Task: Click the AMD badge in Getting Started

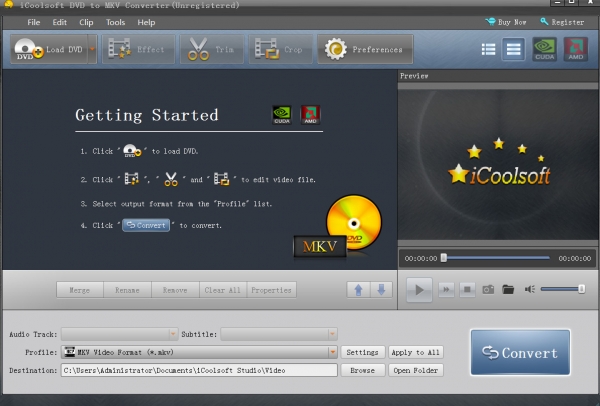Action: point(310,115)
